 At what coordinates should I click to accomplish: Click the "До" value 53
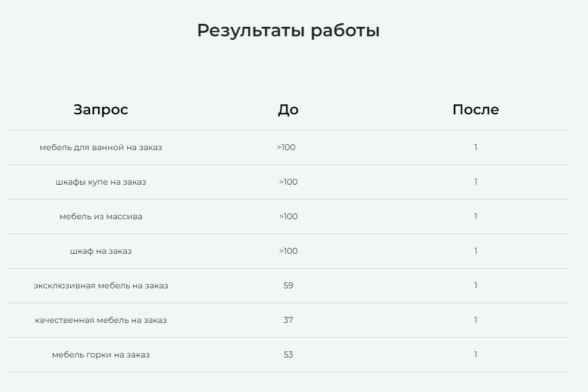(288, 354)
